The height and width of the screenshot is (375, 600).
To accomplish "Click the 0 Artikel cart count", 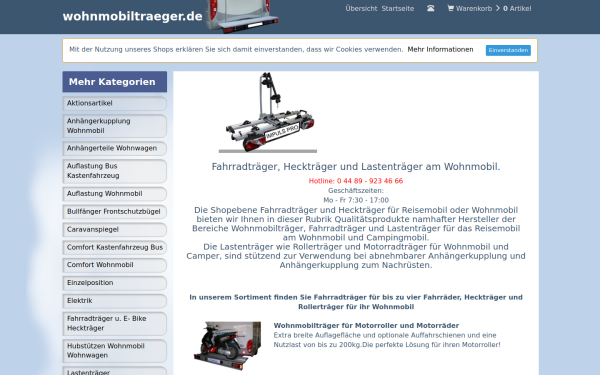I will (x=517, y=8).
